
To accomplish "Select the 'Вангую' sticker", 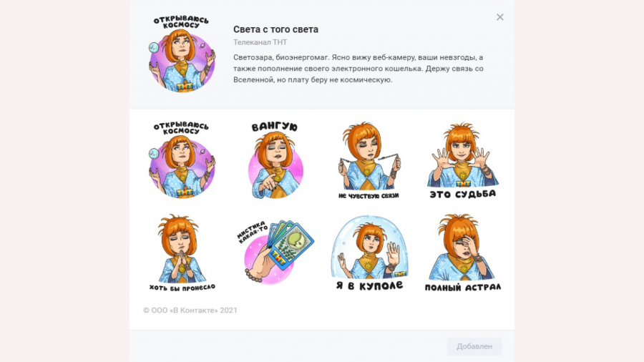I will [275, 160].
